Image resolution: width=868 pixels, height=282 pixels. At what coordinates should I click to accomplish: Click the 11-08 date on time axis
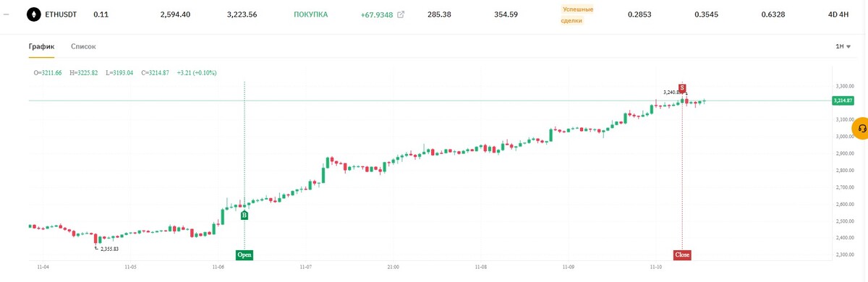click(481, 267)
